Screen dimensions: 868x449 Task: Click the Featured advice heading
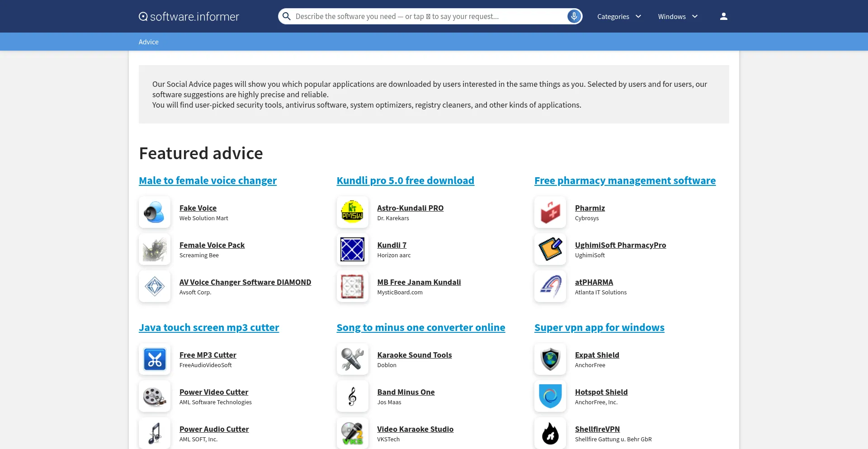coord(201,153)
